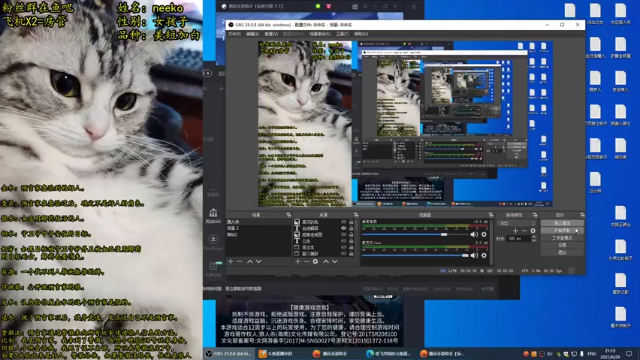640x360 pixels.
Task: Toggle visibility eye of the first source
Action: click(x=344, y=222)
